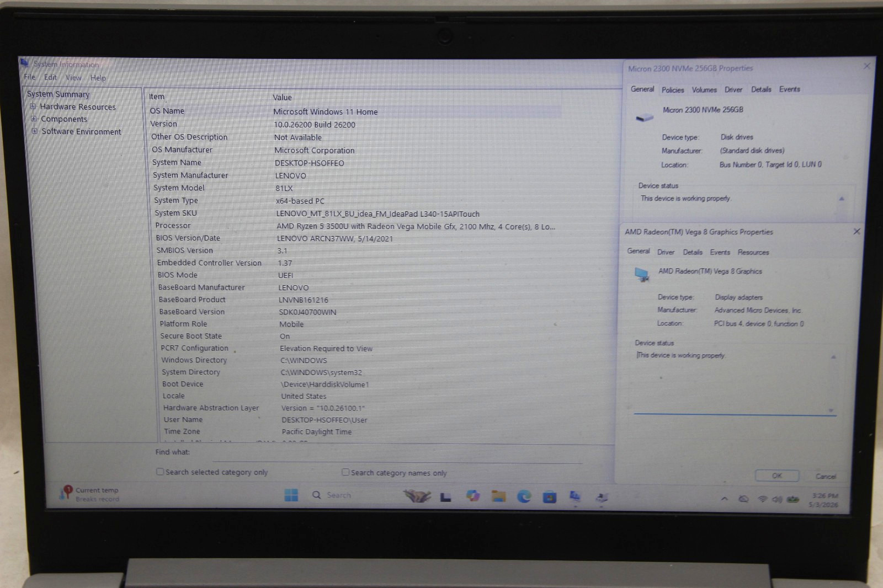Open Microsoft Store from taskbar
Viewport: 883px width, 588px height.
549,497
